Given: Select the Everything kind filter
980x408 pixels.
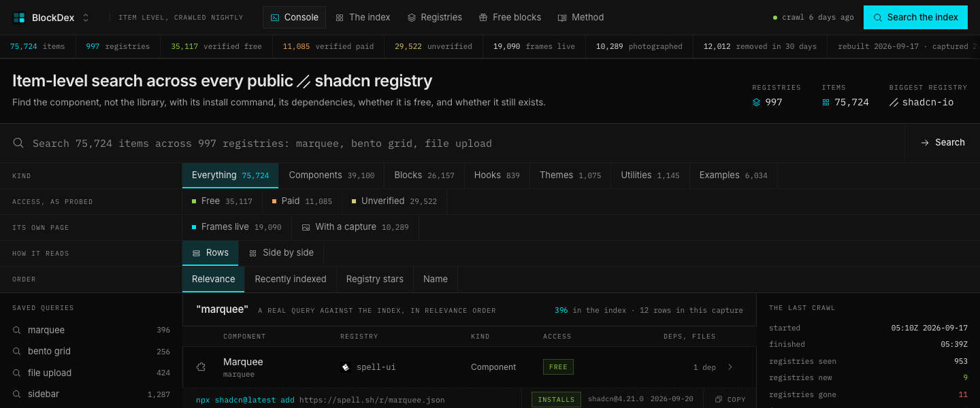Looking at the screenshot, I should [230, 175].
